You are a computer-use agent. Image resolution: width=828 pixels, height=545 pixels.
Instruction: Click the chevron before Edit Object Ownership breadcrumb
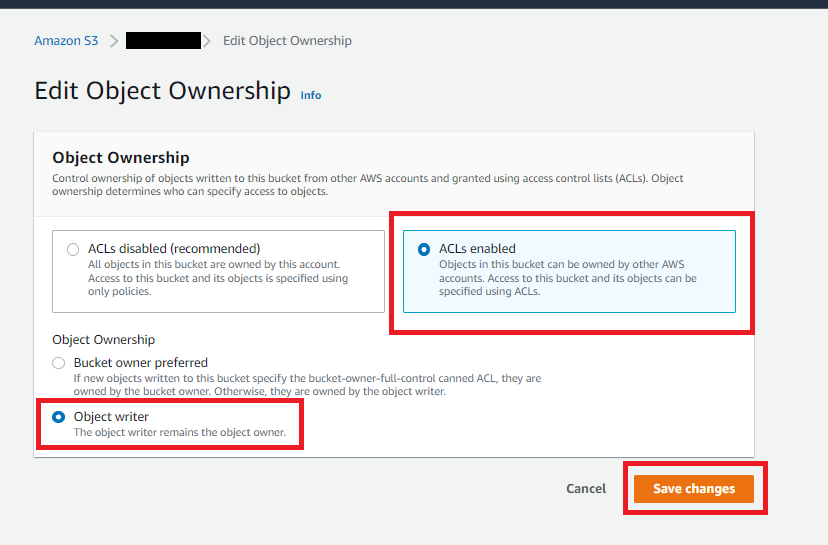click(x=208, y=41)
